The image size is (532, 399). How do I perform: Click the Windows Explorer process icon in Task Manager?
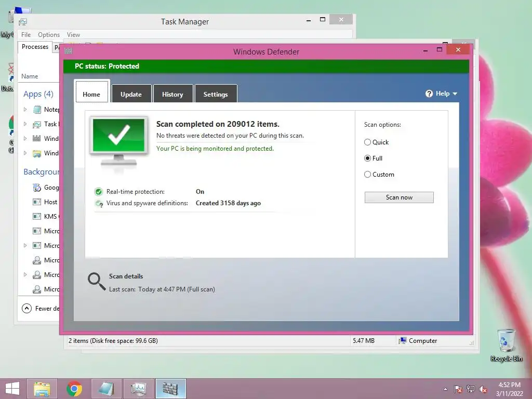[x=37, y=153]
